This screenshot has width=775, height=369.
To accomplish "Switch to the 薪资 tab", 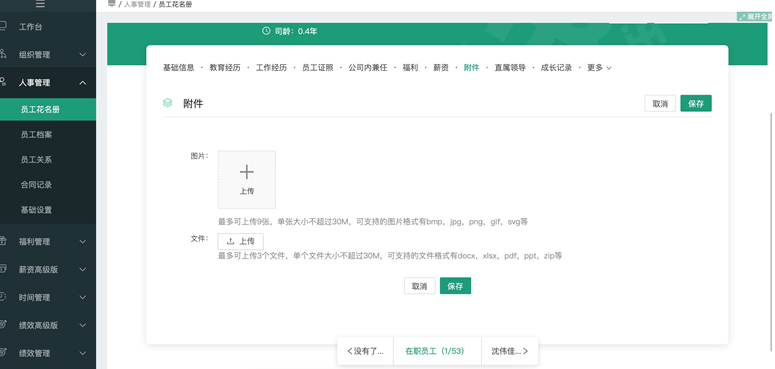I will (x=441, y=68).
